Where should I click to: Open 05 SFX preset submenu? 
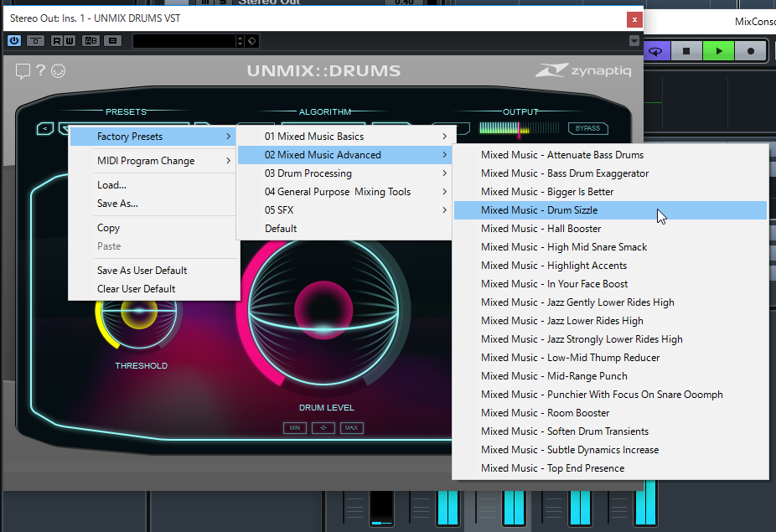coord(344,209)
